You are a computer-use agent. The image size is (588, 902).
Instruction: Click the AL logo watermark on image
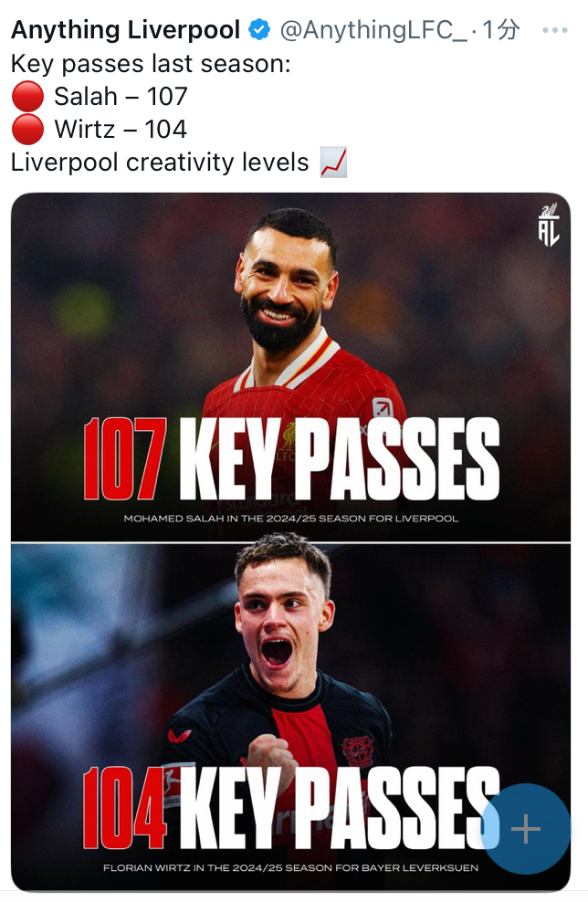click(549, 225)
